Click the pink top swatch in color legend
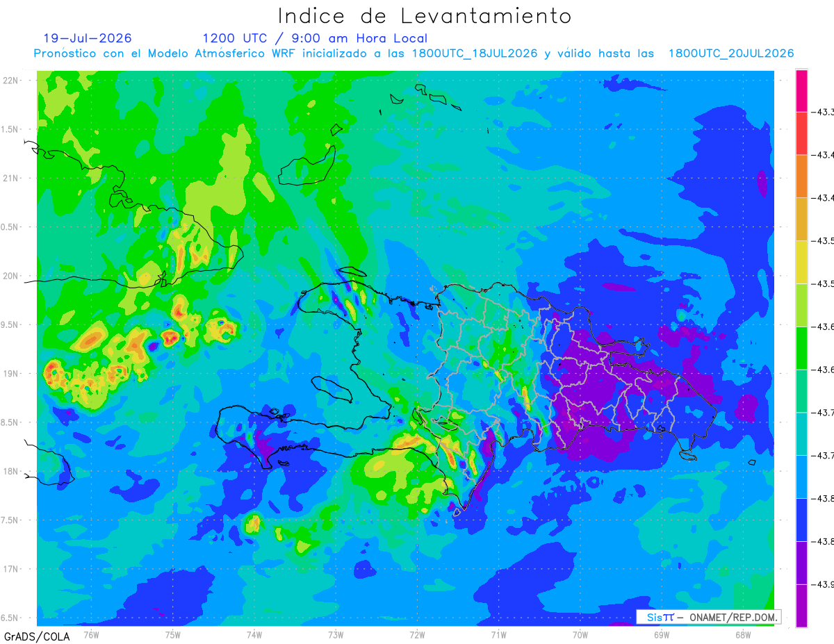The height and width of the screenshot is (644, 834). click(x=801, y=90)
